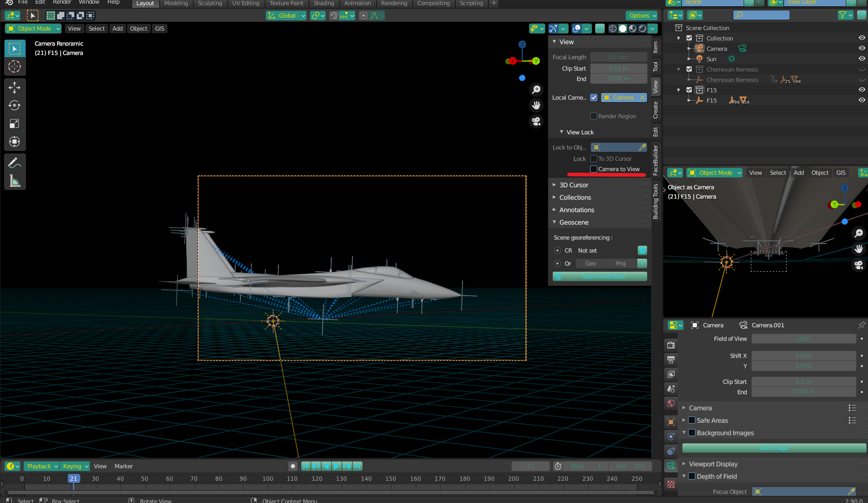
Task: Open the Add menu in main viewport header
Action: [x=118, y=29]
